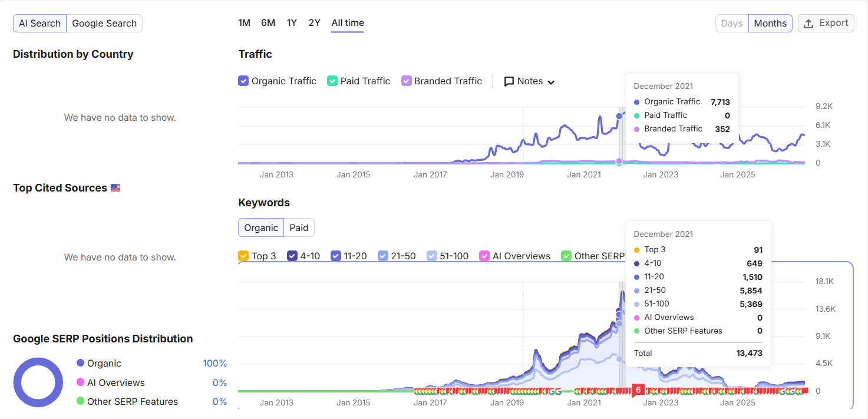The height and width of the screenshot is (419, 868).
Task: Open the Other SERP Features 0% link
Action: coord(220,401)
